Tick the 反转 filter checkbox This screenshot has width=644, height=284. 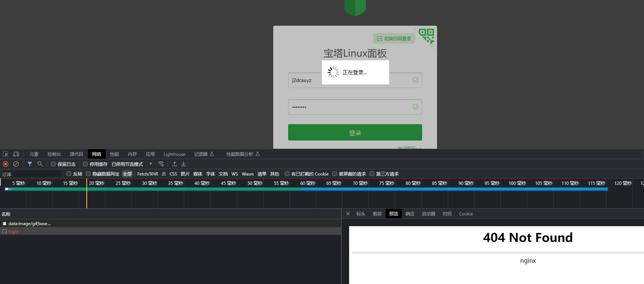tap(69, 174)
